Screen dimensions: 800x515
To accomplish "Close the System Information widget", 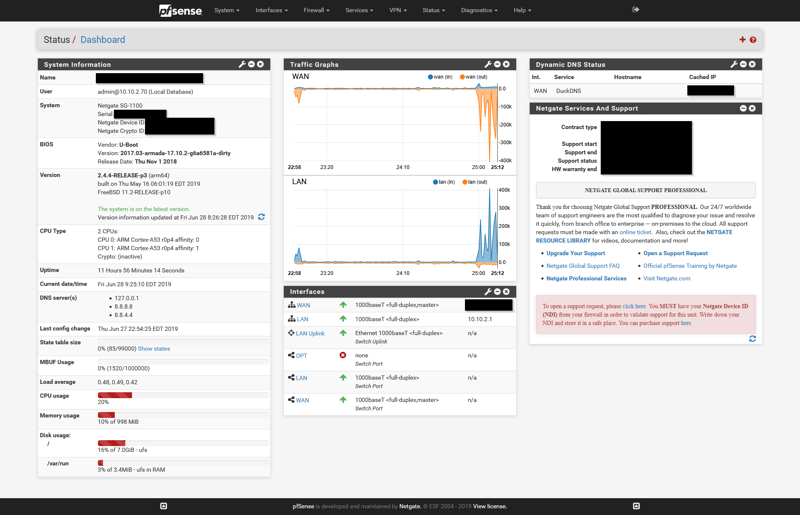I will 260,64.
